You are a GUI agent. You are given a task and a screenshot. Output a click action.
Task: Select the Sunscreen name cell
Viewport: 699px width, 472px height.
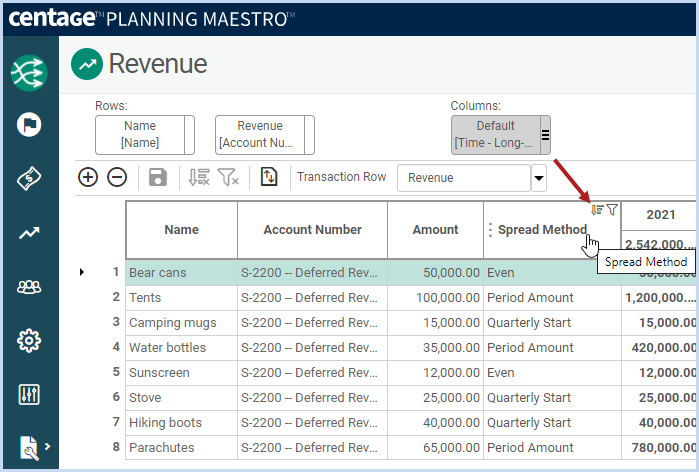(181, 373)
